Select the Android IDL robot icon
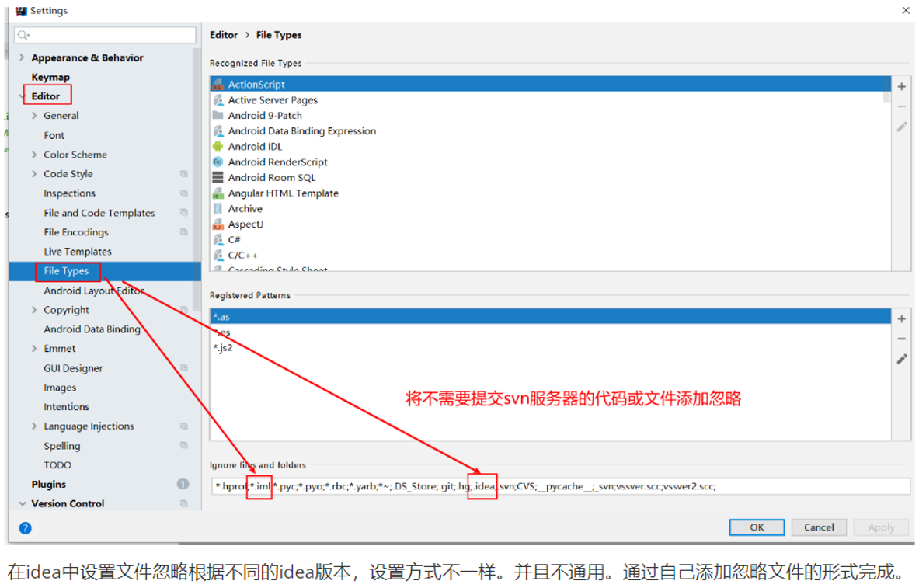 click(218, 147)
